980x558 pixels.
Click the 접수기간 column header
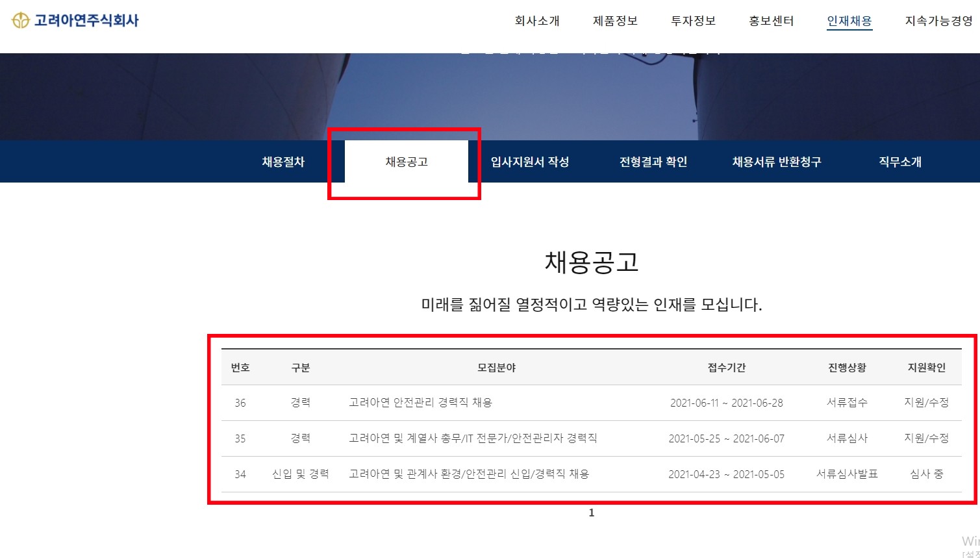pos(727,367)
